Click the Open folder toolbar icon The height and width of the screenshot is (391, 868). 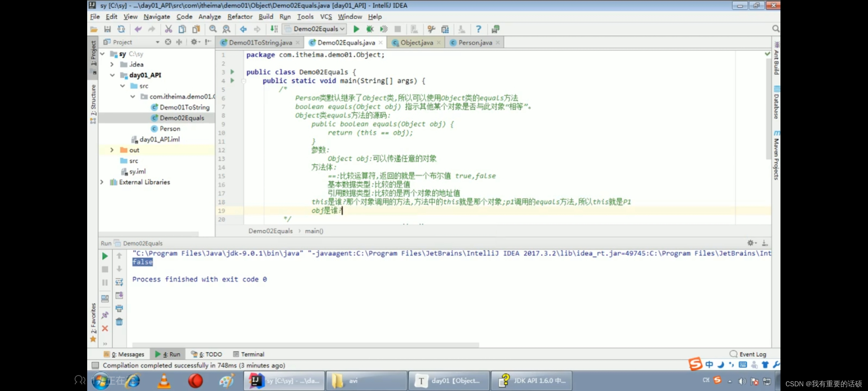[x=94, y=29]
